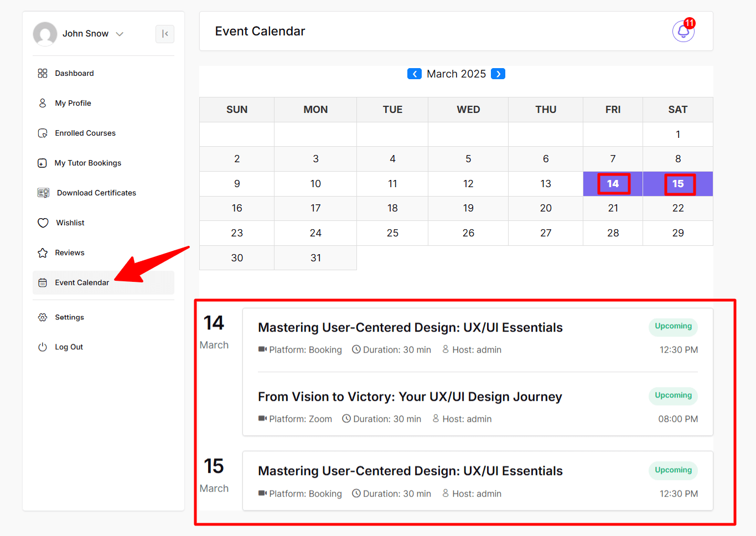756x536 pixels.
Task: Click the My Tutor Bookings icon
Action: [43, 163]
